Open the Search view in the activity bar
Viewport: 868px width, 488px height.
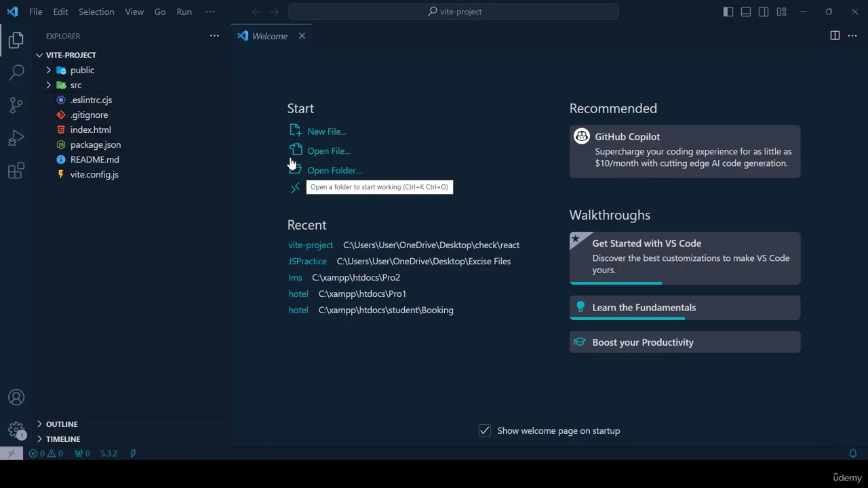click(x=16, y=73)
